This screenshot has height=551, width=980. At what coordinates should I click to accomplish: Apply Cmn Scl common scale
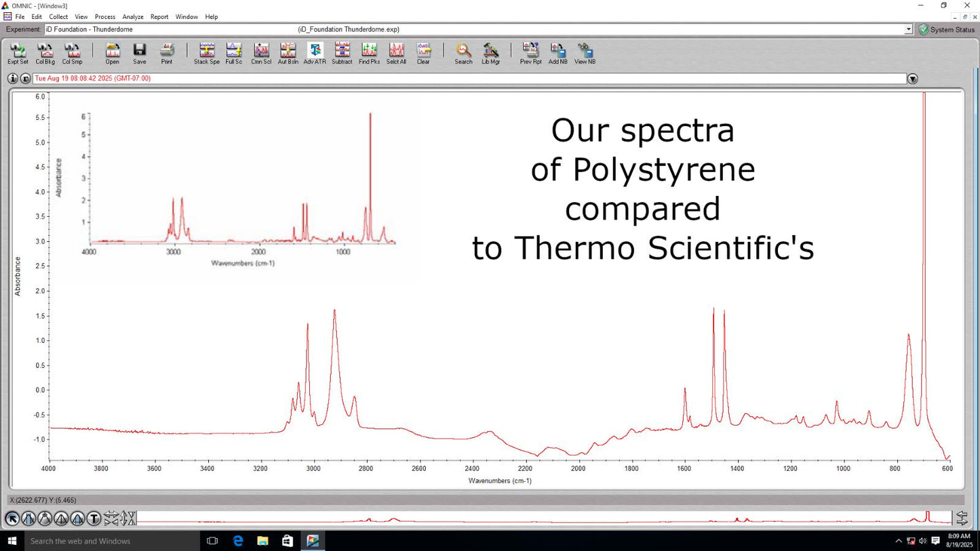[261, 54]
